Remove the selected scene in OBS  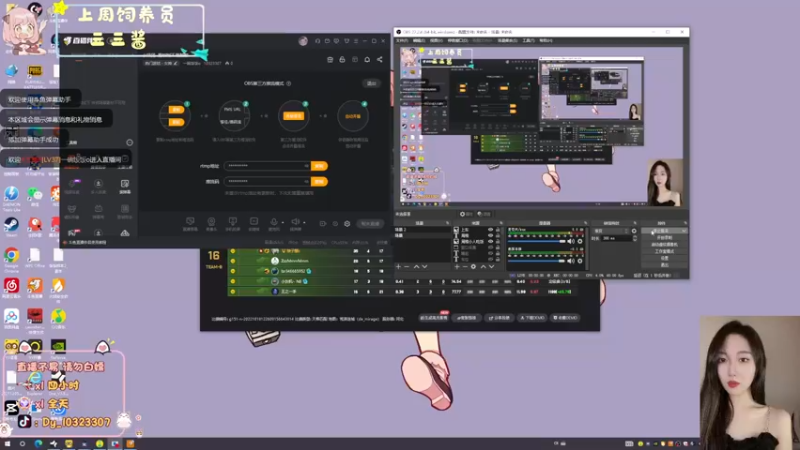pos(407,266)
